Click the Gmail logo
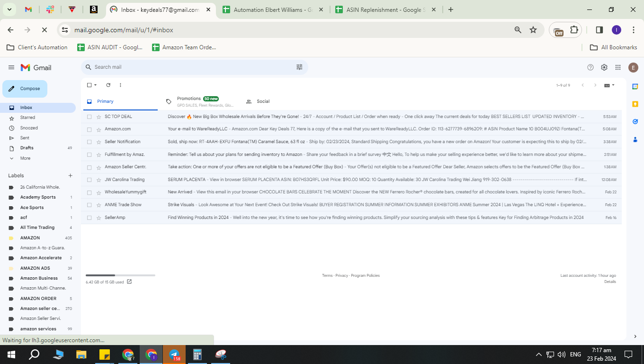 coord(36,68)
